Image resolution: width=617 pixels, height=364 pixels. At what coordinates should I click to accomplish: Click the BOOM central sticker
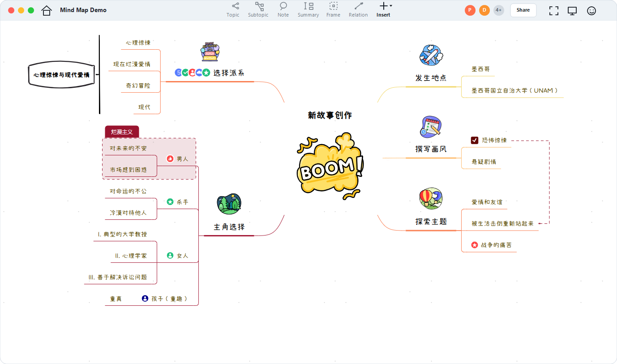(331, 166)
